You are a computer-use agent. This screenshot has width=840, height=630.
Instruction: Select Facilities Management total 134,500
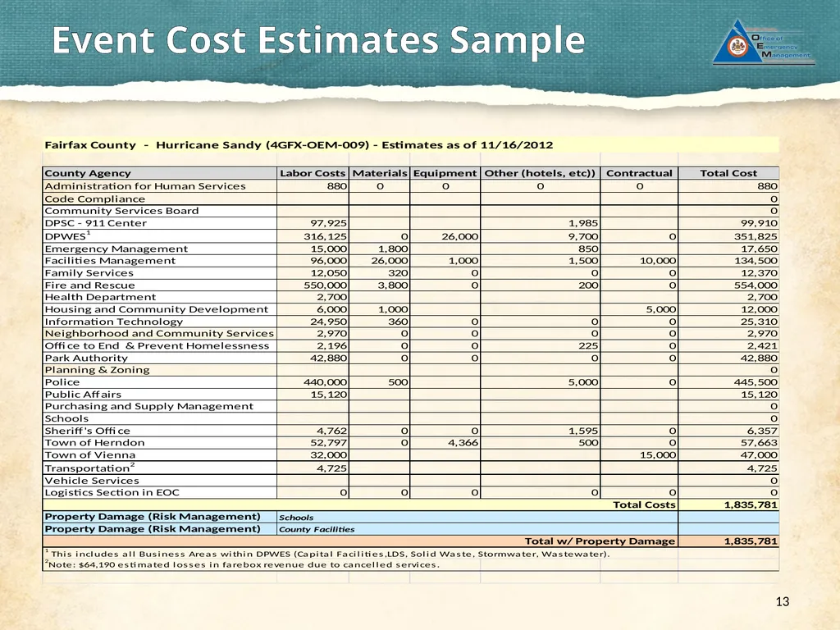point(756,260)
